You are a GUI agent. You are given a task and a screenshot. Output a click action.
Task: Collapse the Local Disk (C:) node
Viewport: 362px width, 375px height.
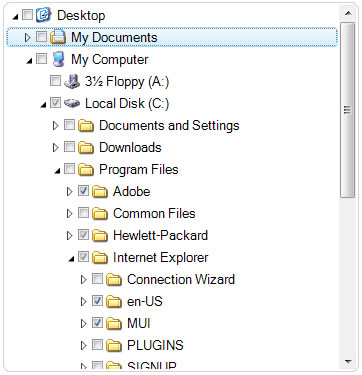tap(43, 105)
